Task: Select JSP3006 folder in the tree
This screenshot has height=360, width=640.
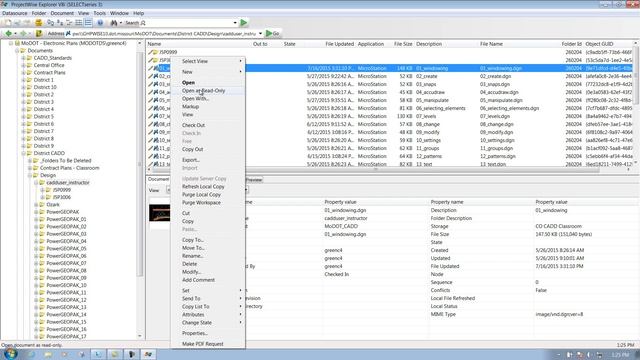Action: click(x=62, y=198)
